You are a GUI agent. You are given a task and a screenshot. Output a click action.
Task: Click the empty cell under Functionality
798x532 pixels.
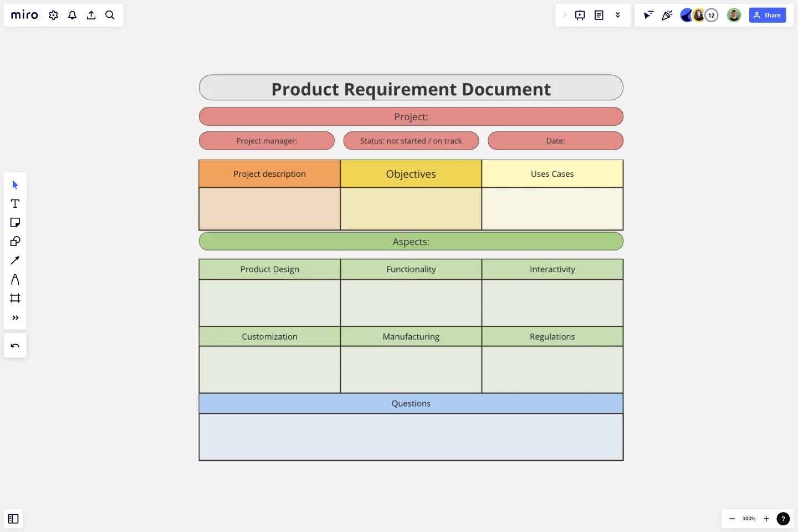411,303
